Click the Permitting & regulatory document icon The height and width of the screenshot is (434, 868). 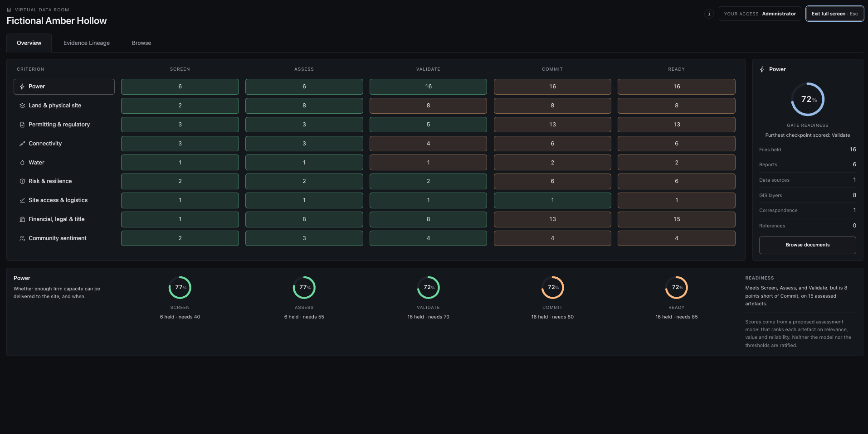pyautogui.click(x=22, y=125)
